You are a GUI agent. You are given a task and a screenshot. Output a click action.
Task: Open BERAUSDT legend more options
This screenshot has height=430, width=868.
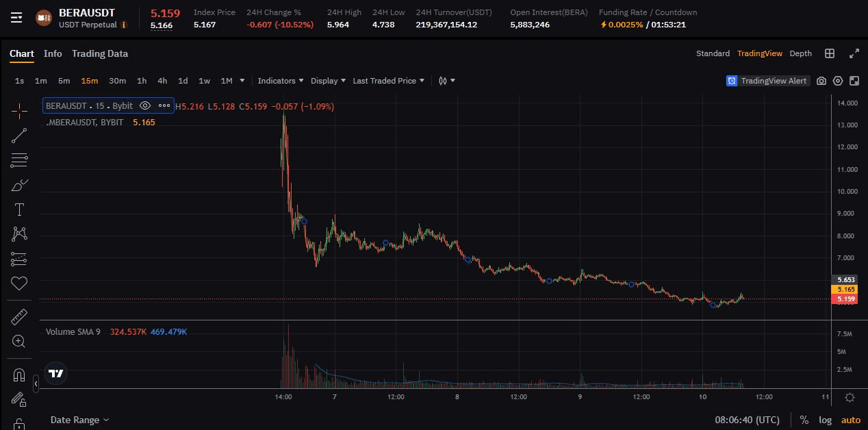164,106
